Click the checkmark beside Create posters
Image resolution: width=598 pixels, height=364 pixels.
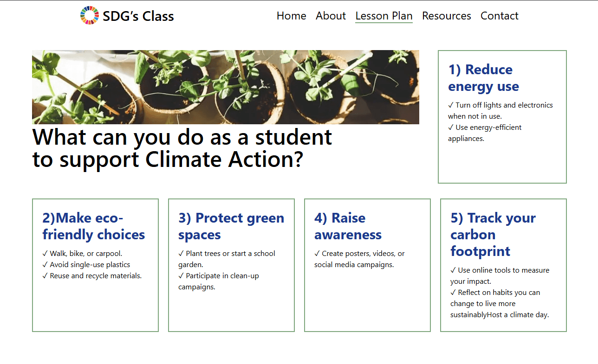(317, 254)
